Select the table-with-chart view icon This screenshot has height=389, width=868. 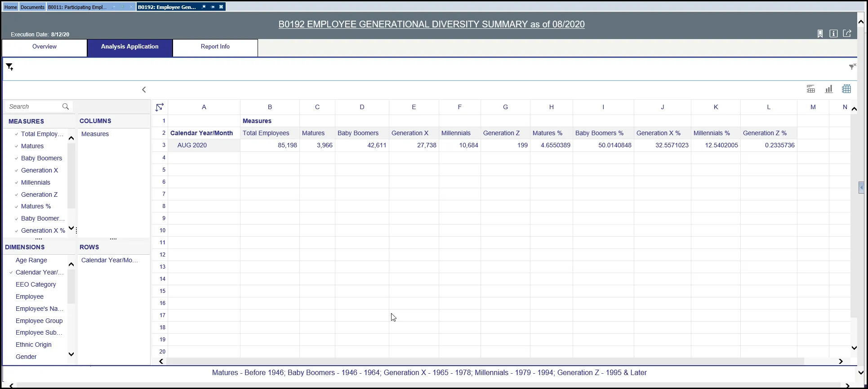(x=810, y=89)
